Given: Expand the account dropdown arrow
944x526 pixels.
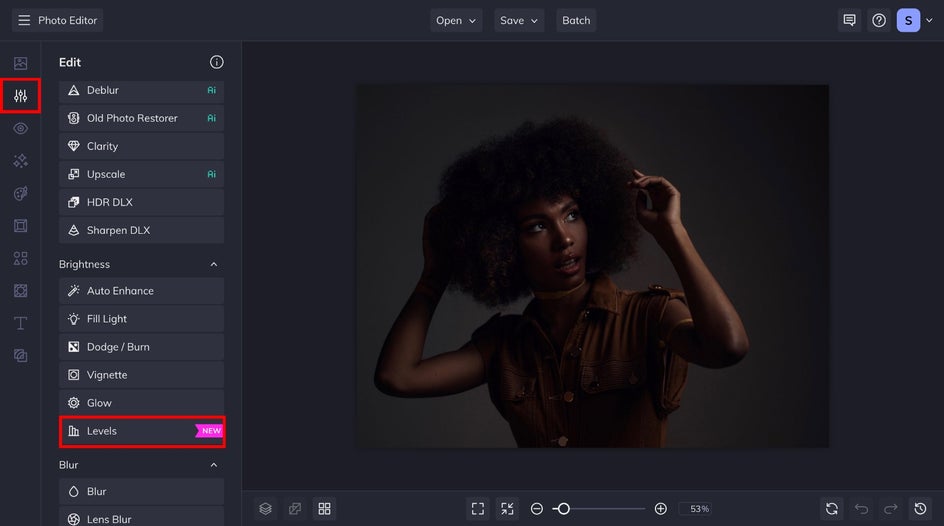Looking at the screenshot, I should pos(929,20).
